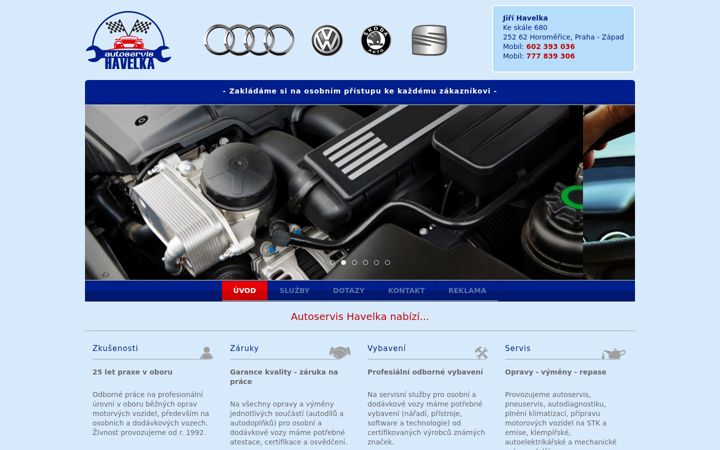Click the text 252 62 Horoměřice, Praha - Západ
This screenshot has width=720, height=450.
pos(563,37)
